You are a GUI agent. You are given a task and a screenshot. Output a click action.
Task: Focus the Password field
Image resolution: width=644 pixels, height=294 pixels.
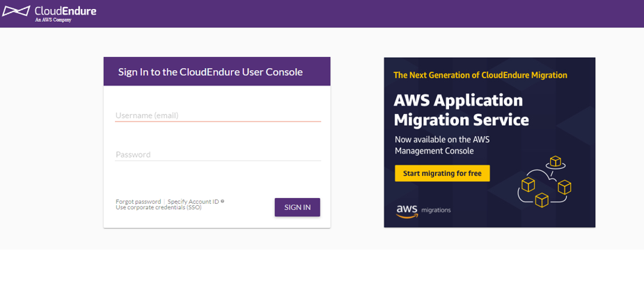(x=218, y=154)
